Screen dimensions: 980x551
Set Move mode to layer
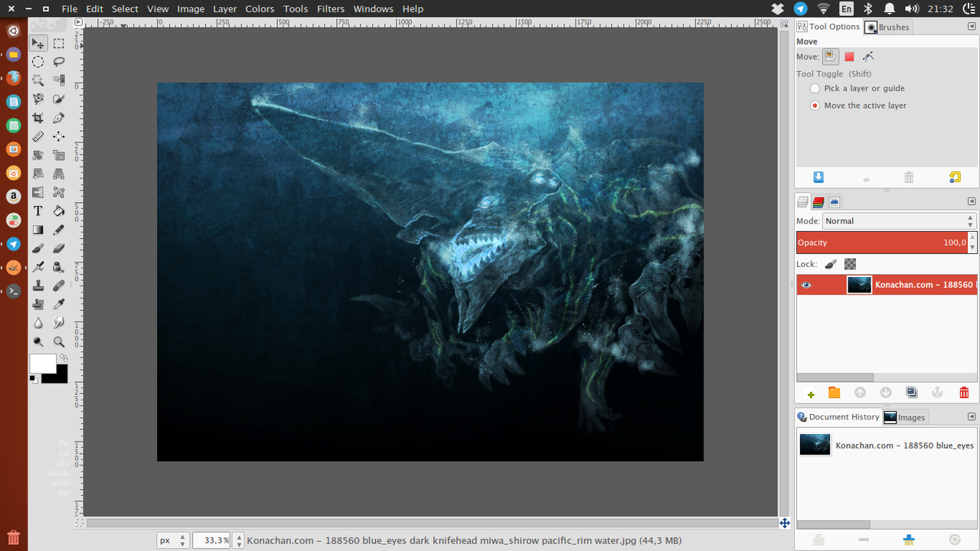pyautogui.click(x=831, y=57)
